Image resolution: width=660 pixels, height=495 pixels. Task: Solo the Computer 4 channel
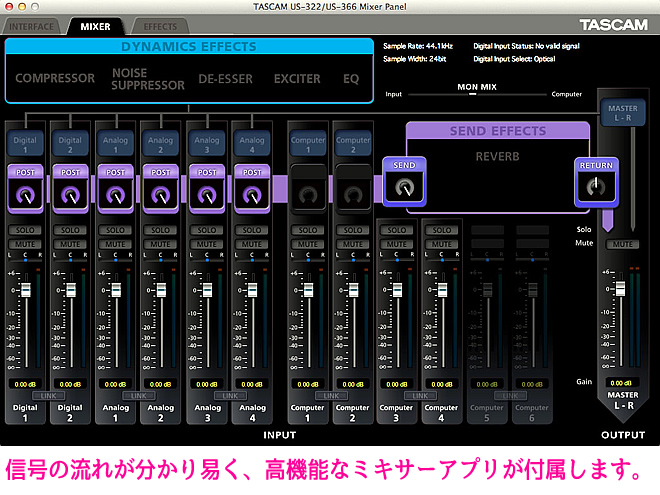point(442,230)
